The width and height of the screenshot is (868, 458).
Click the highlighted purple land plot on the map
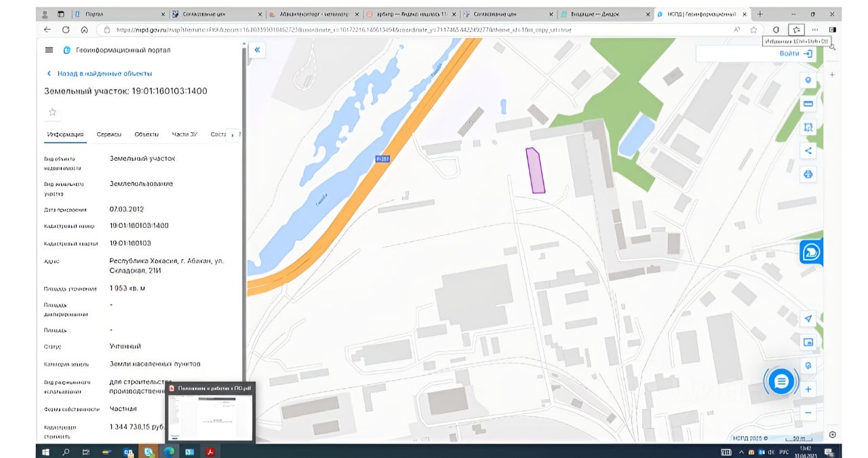tap(536, 171)
